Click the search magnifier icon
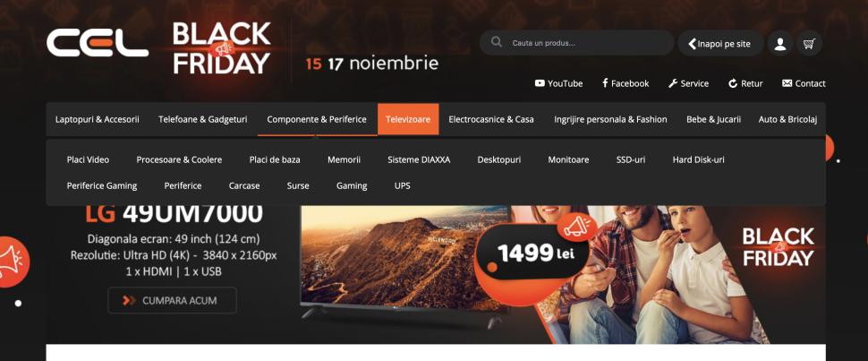The height and width of the screenshot is (361, 868). click(x=497, y=43)
